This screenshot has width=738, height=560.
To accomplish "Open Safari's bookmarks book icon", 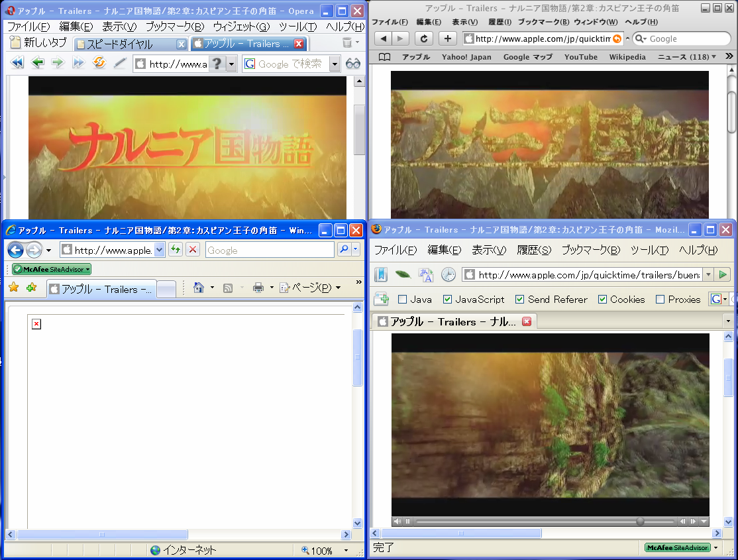I will 384,57.
